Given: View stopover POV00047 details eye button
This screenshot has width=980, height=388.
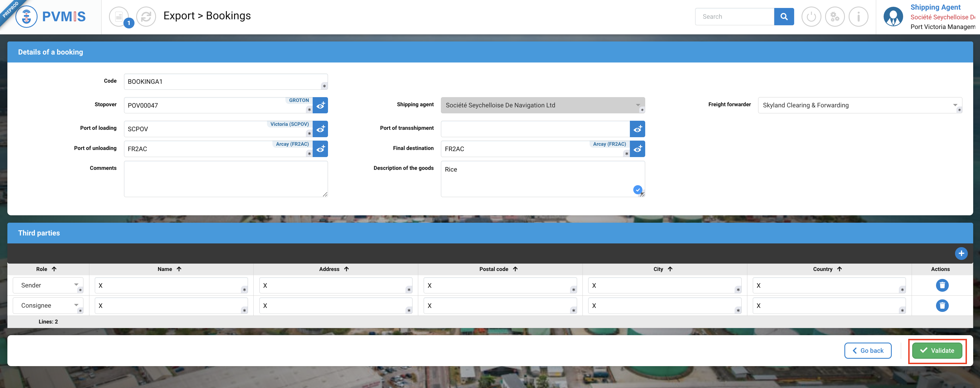Looking at the screenshot, I should 320,105.
